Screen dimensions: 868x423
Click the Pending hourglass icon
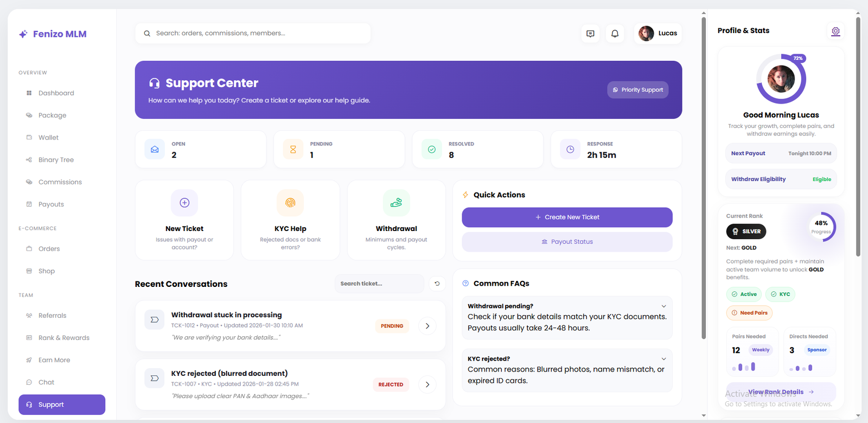coord(293,149)
